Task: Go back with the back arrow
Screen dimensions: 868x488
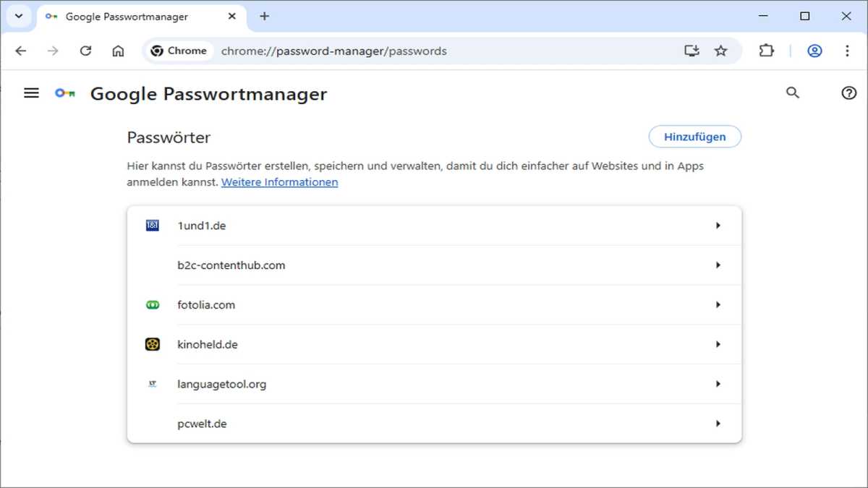Action: point(20,51)
